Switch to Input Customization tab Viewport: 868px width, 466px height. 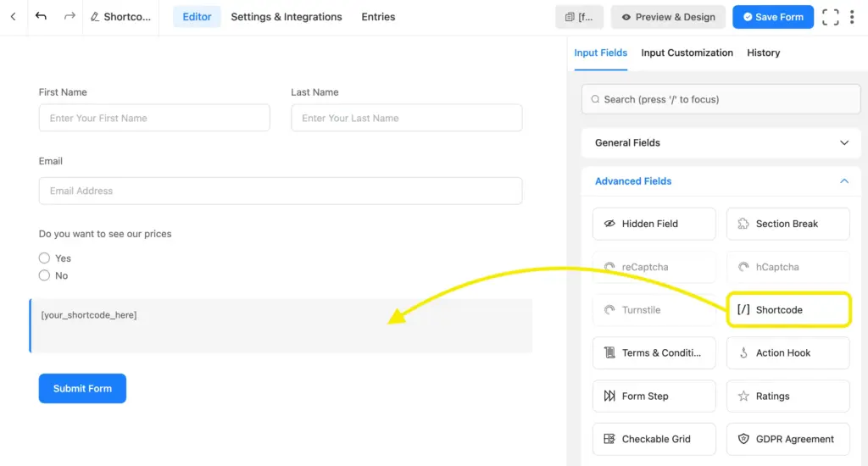click(687, 53)
